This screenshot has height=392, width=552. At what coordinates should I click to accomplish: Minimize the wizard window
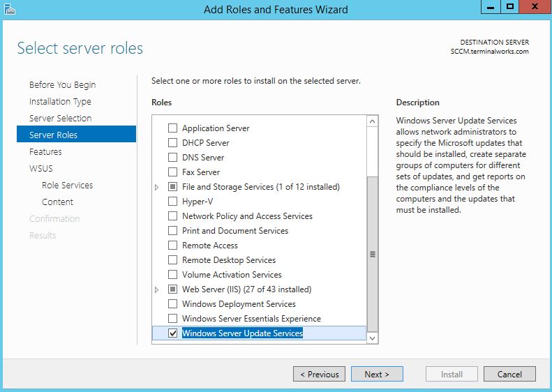click(489, 6)
